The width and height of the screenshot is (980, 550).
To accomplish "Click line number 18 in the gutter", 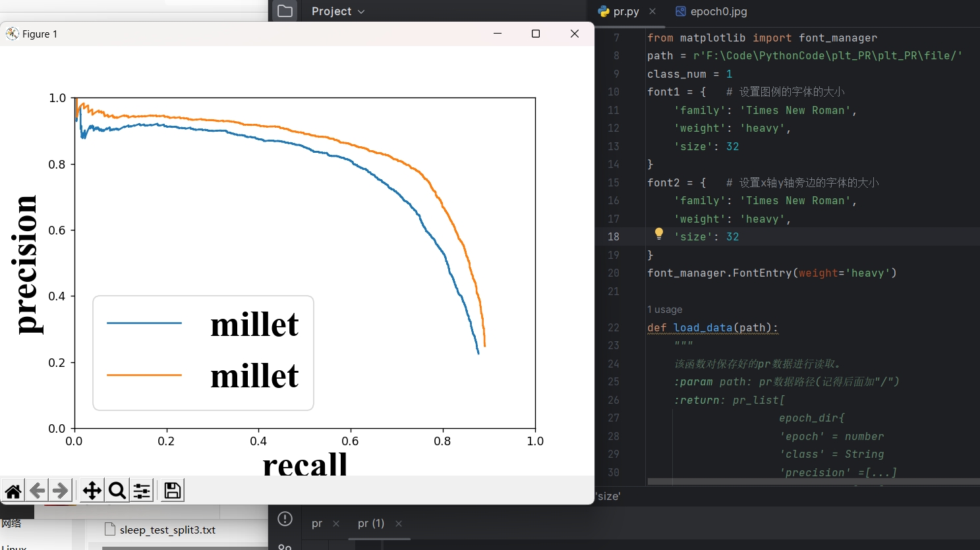I will (x=614, y=236).
